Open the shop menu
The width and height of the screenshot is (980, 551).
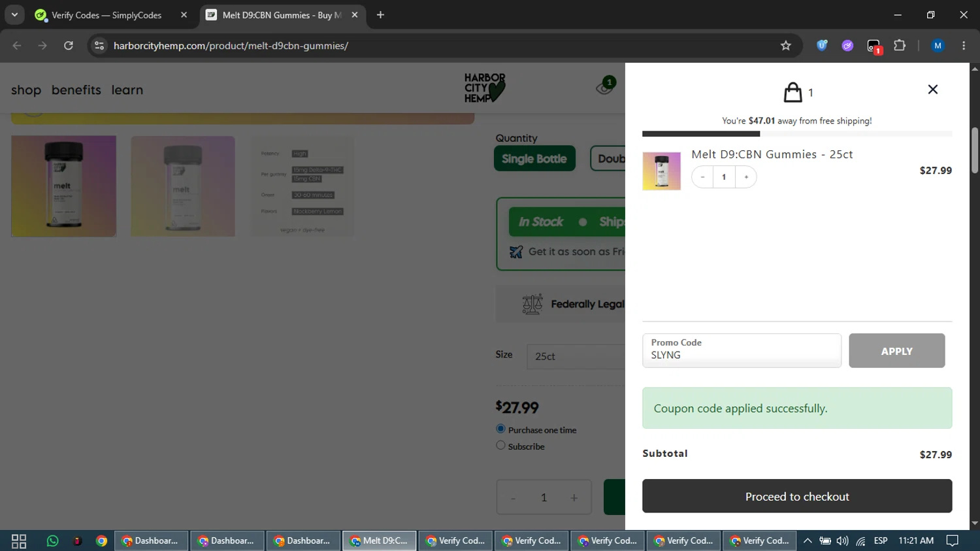coord(26,90)
